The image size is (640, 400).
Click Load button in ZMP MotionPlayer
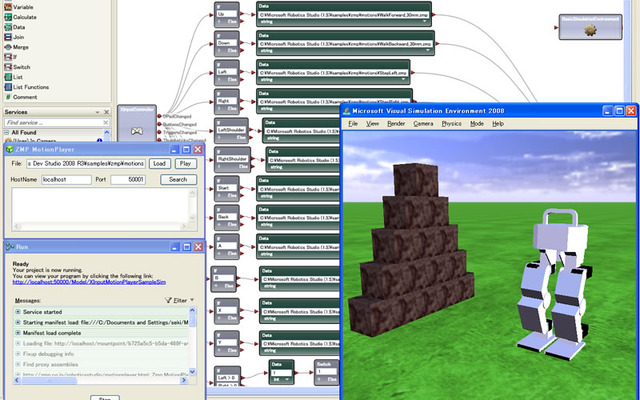point(159,164)
